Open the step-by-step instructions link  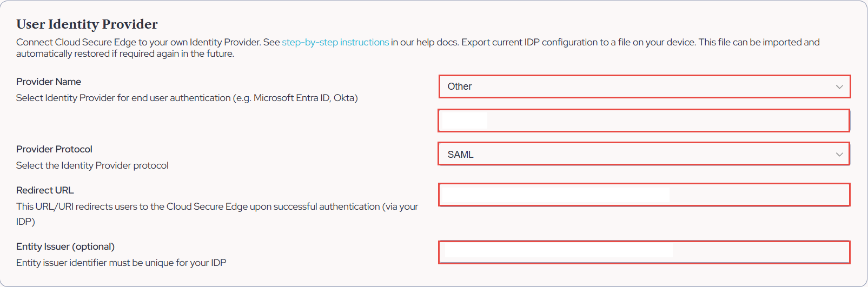point(335,42)
